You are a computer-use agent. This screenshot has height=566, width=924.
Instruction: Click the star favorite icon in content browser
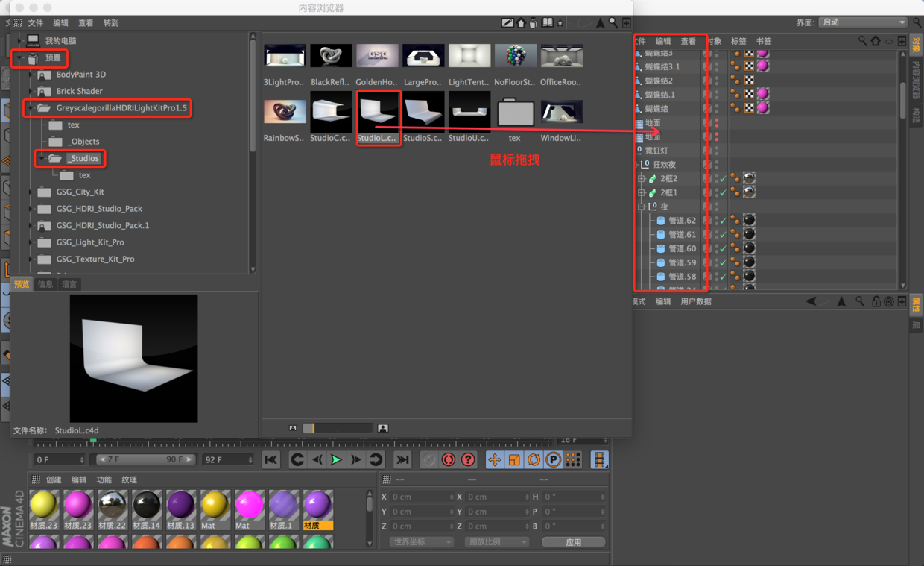point(560,23)
